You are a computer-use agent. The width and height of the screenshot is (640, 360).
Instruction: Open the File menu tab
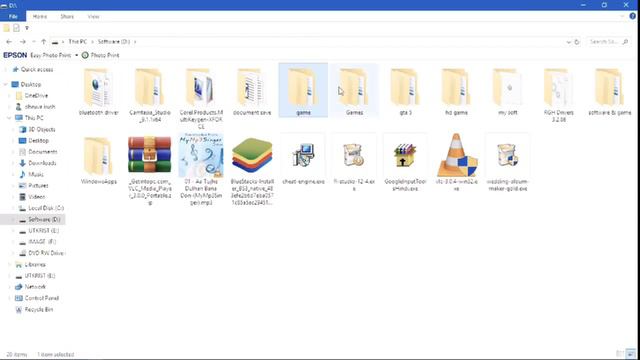13,16
